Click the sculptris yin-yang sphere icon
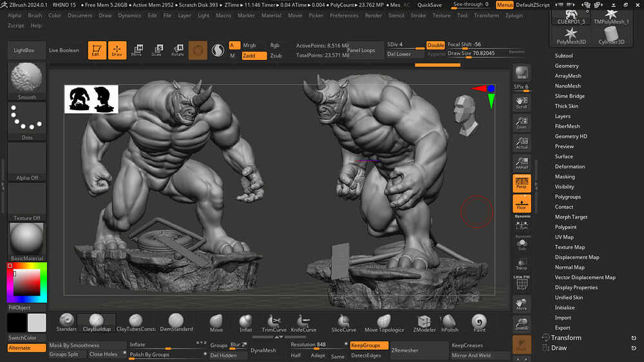The height and width of the screenshot is (362, 644). pyautogui.click(x=218, y=50)
